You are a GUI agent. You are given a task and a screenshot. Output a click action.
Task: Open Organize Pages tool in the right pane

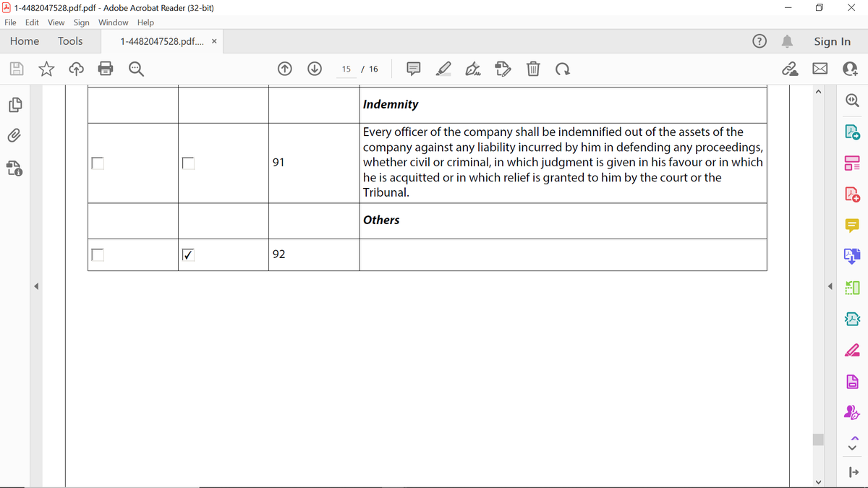[x=852, y=288]
